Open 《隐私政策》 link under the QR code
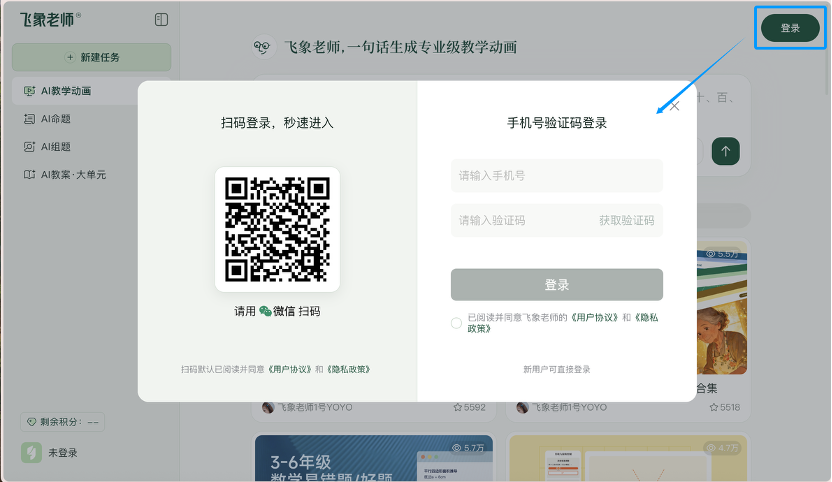The image size is (832, 482). pos(348,369)
